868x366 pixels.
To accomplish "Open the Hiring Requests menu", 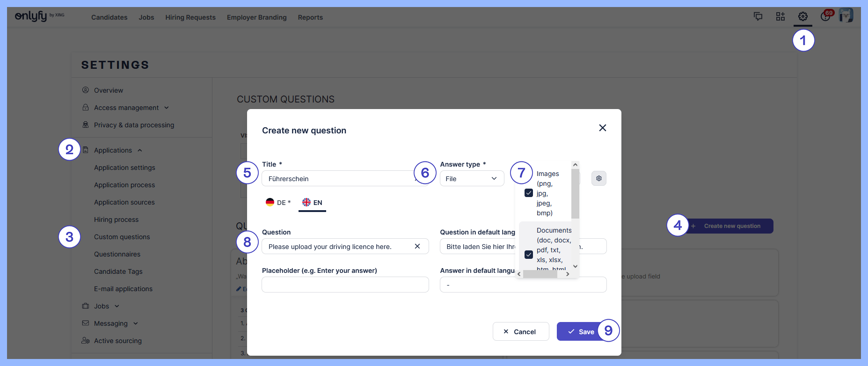I will [x=190, y=17].
